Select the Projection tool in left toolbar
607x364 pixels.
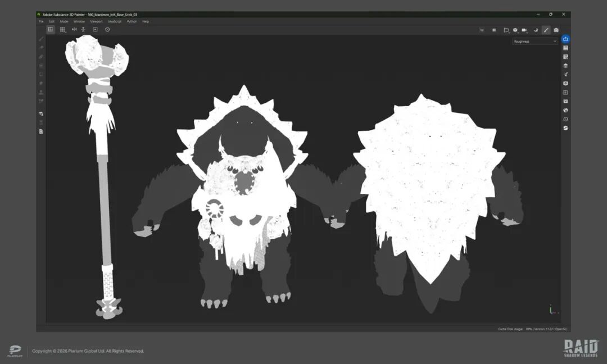[41, 57]
